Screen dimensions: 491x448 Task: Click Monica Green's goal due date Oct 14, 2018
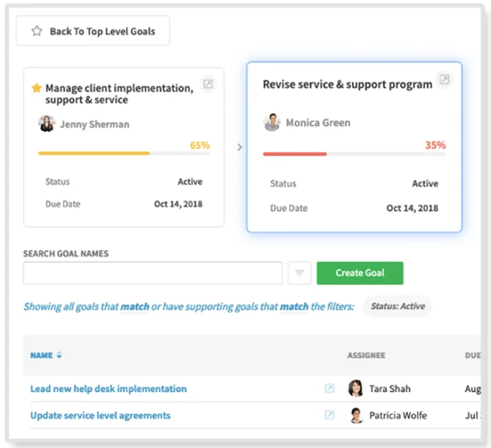coord(412,208)
